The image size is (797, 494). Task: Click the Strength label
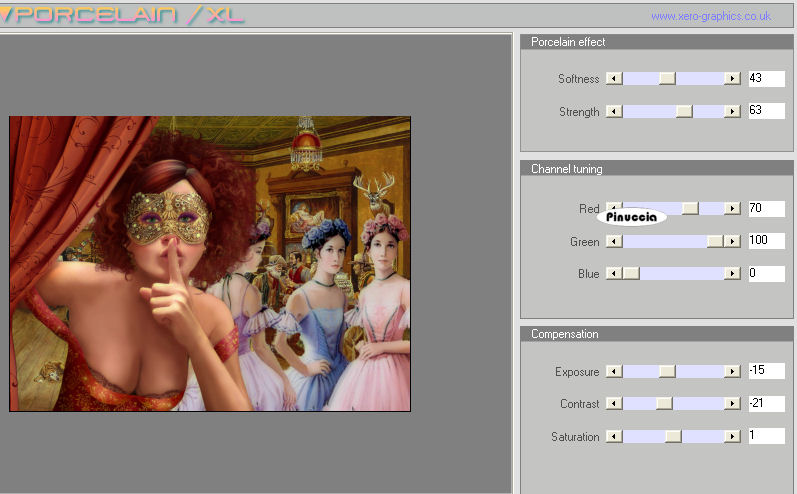pos(579,112)
